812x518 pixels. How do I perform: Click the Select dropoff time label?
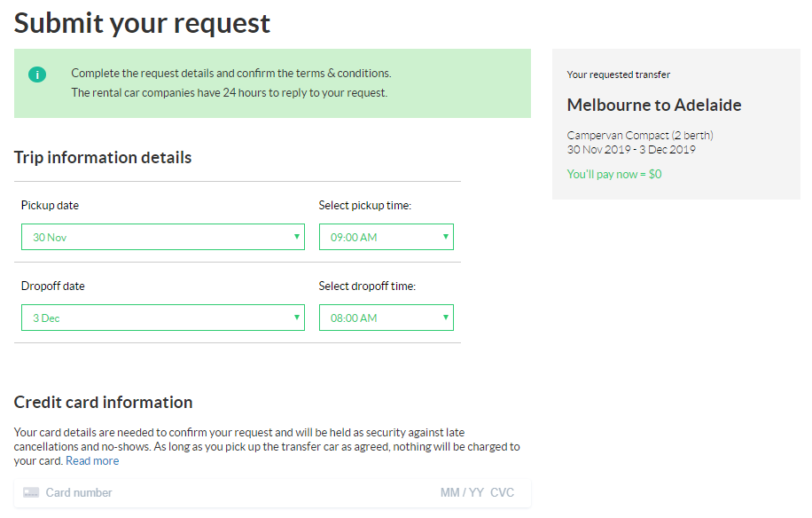coord(367,286)
